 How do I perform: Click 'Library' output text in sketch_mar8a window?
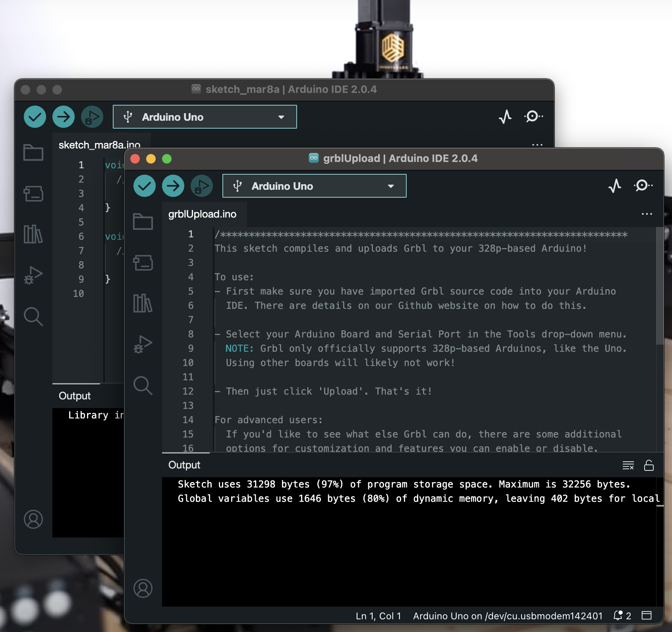[x=88, y=415]
